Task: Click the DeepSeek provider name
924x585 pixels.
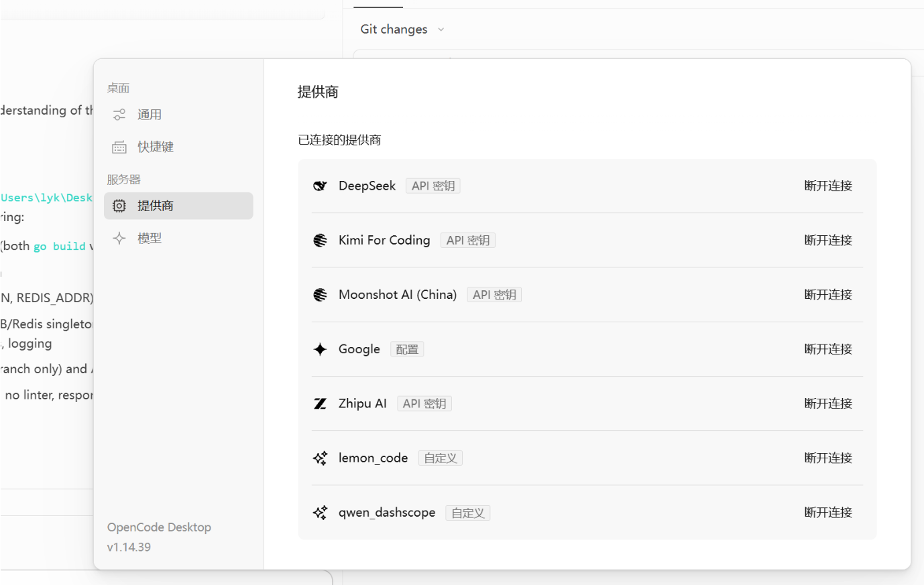Action: click(367, 186)
